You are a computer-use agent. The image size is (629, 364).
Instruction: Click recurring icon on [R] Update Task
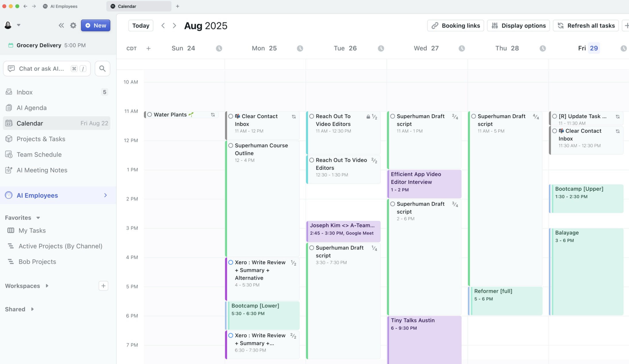618,117
